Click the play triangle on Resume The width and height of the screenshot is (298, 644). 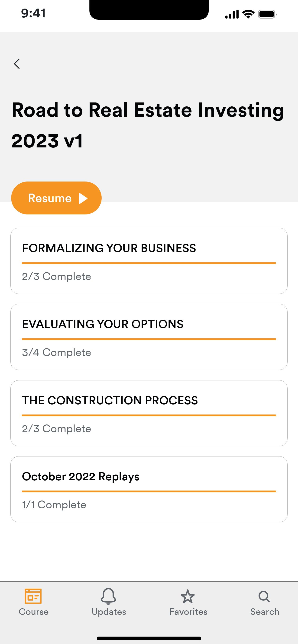83,198
